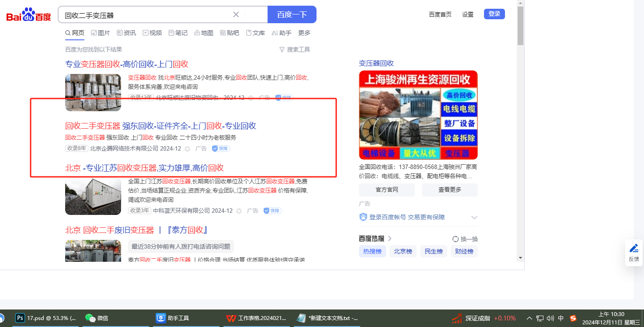Click the stacked transformers thumbnail of first result
The height and width of the screenshot is (327, 644).
tap(93, 92)
